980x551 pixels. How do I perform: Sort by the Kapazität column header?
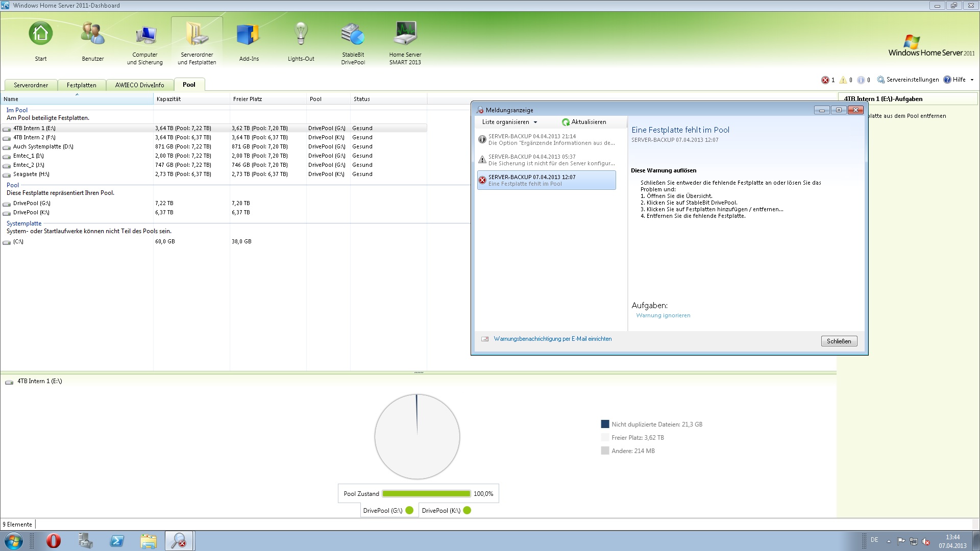click(x=191, y=99)
